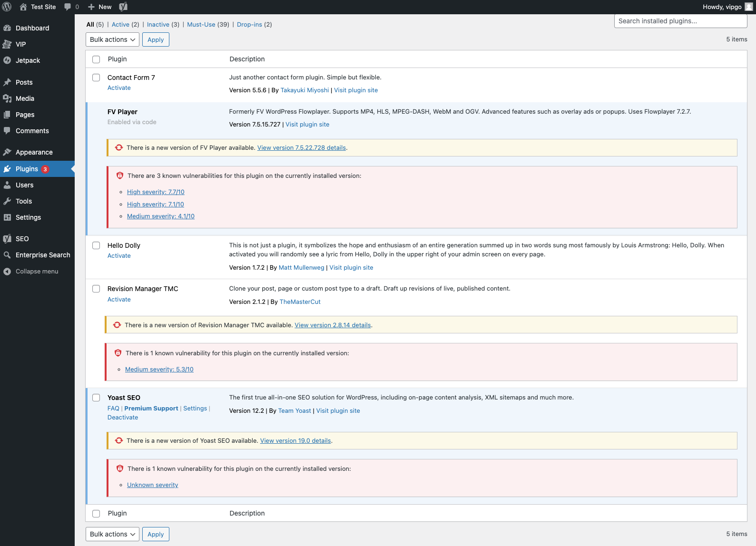The width and height of the screenshot is (756, 546).
Task: Click the user avatar next to Howdy, vipgo
Action: click(749, 7)
